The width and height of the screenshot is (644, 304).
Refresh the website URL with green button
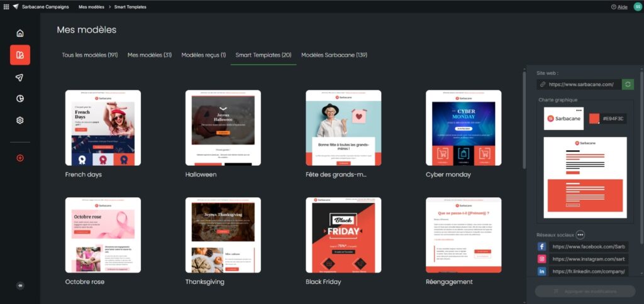pos(628,84)
